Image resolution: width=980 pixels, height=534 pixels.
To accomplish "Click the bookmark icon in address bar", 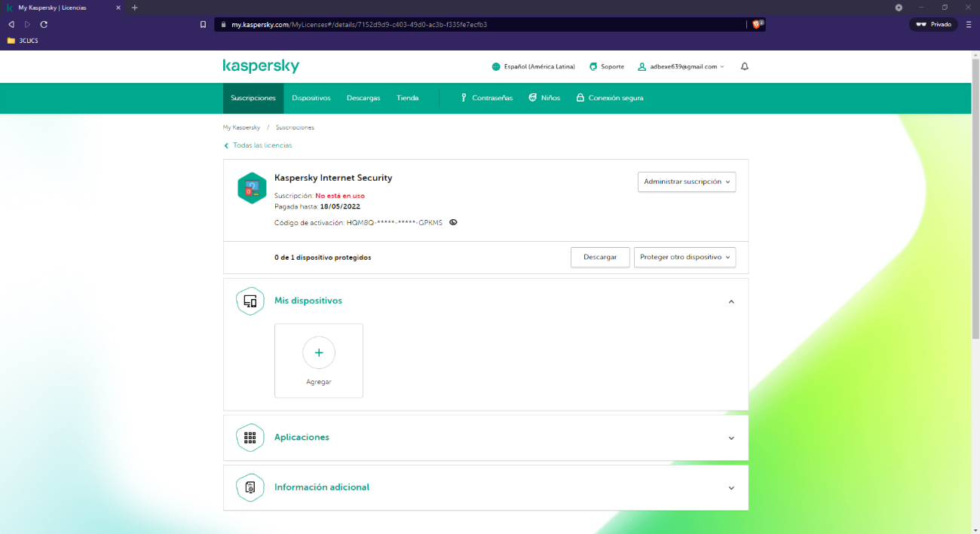I will pyautogui.click(x=203, y=24).
